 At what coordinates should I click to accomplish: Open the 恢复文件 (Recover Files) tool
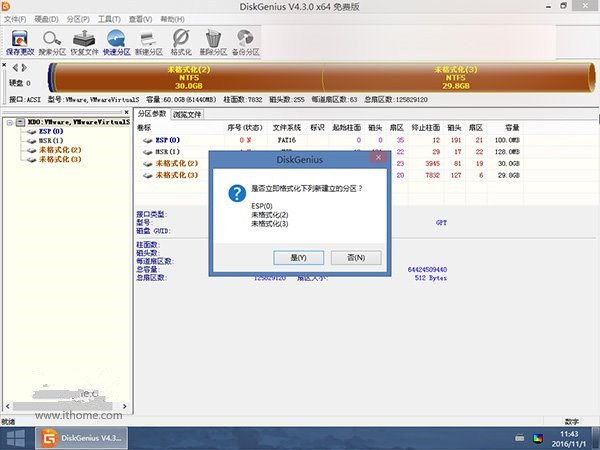click(x=85, y=40)
